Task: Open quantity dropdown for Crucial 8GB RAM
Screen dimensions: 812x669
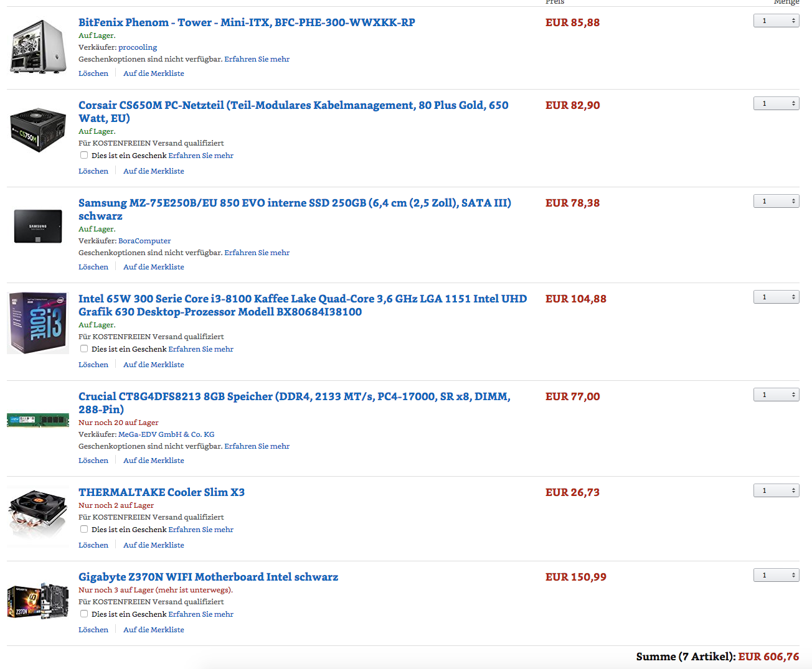Action: click(x=776, y=395)
